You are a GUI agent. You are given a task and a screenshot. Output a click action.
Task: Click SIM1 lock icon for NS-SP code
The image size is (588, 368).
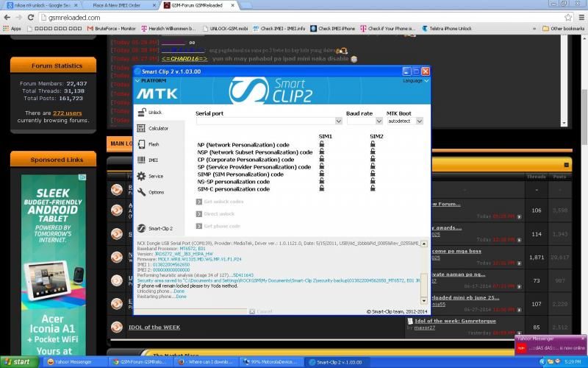coord(322,181)
